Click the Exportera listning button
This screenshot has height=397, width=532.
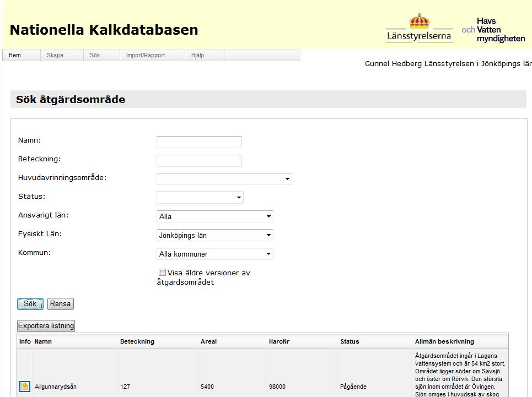click(x=46, y=326)
